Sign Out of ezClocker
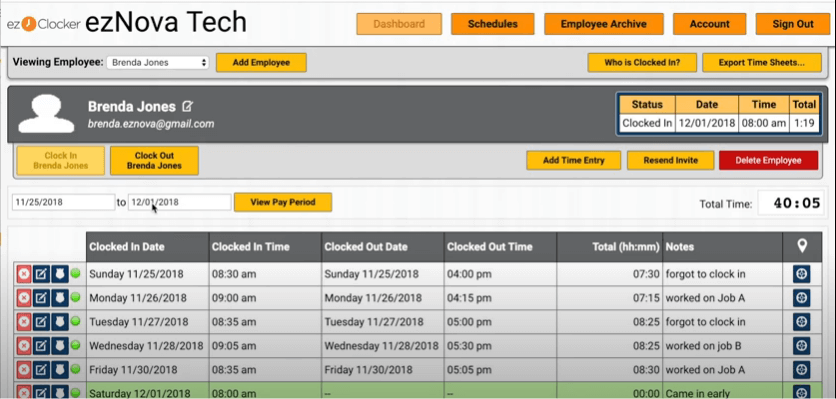 point(793,24)
